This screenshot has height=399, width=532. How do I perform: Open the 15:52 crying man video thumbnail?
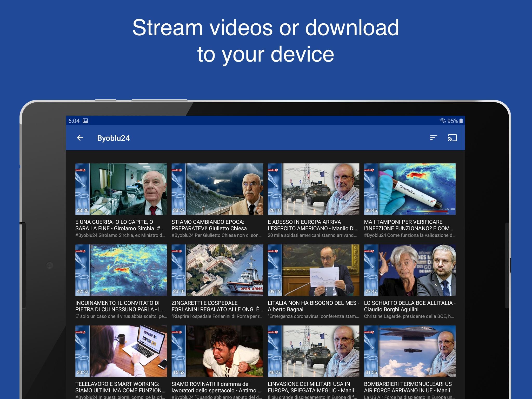coord(217,351)
